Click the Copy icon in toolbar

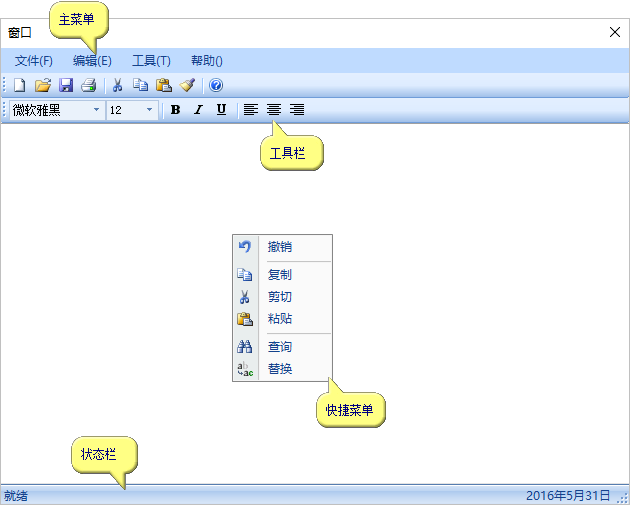pos(140,86)
